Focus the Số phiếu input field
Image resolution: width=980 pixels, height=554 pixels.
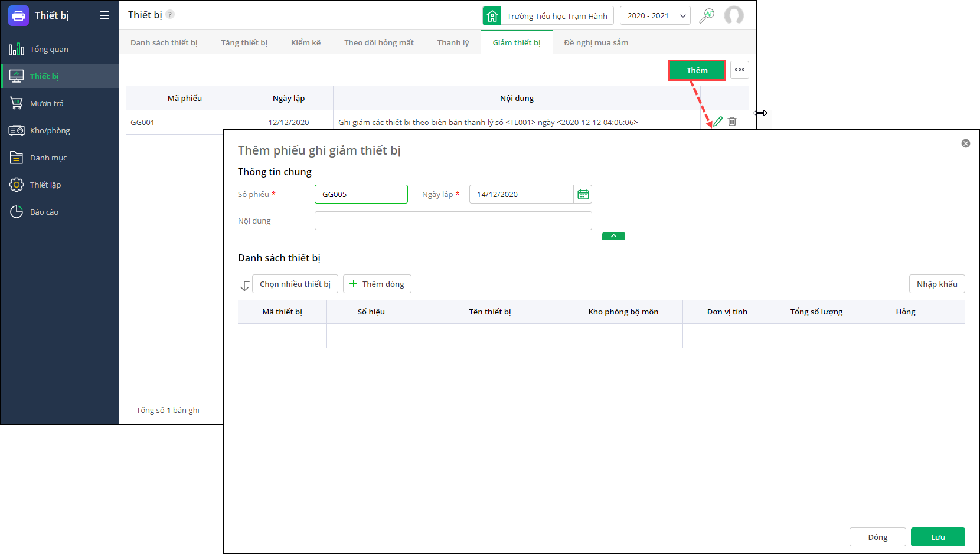(361, 194)
